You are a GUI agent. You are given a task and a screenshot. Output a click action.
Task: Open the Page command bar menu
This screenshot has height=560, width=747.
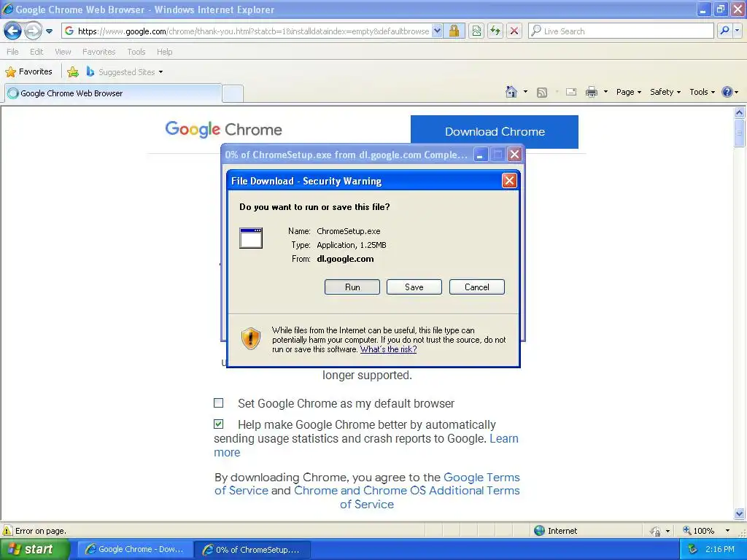click(x=629, y=92)
